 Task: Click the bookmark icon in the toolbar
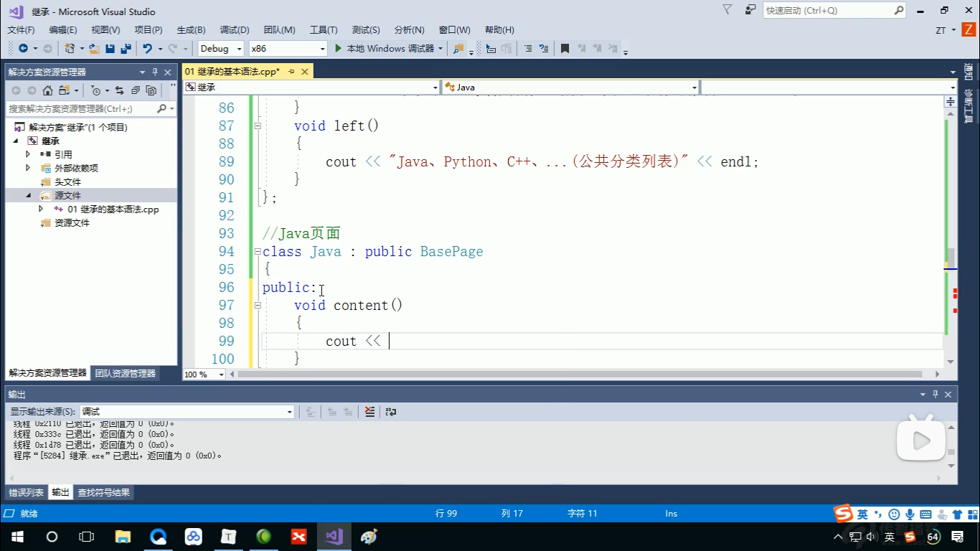565,49
